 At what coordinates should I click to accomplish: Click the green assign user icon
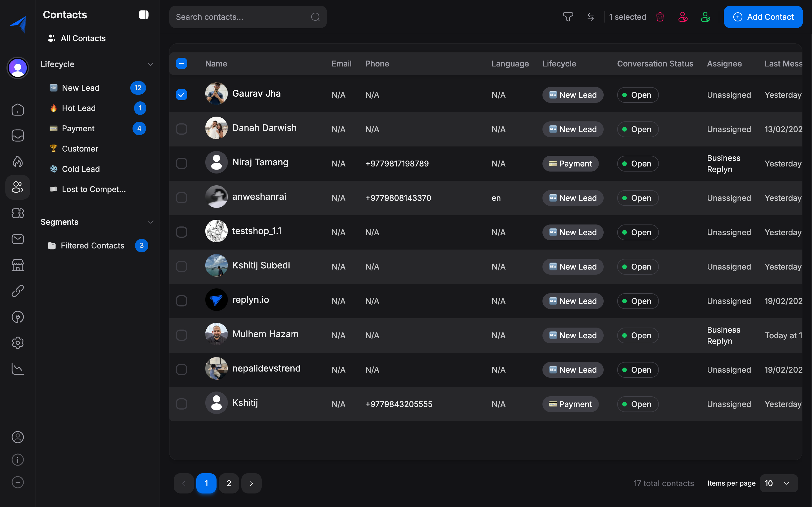point(705,17)
